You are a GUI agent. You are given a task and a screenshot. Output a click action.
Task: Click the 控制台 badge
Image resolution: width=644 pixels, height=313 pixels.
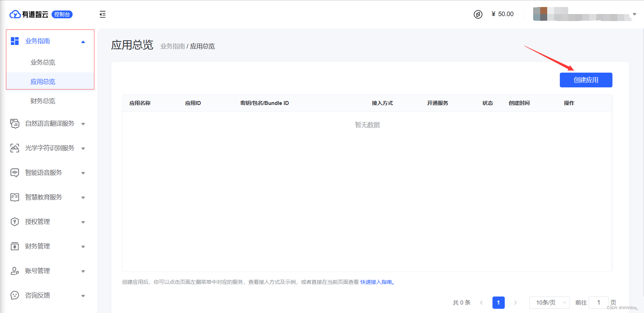[62, 14]
